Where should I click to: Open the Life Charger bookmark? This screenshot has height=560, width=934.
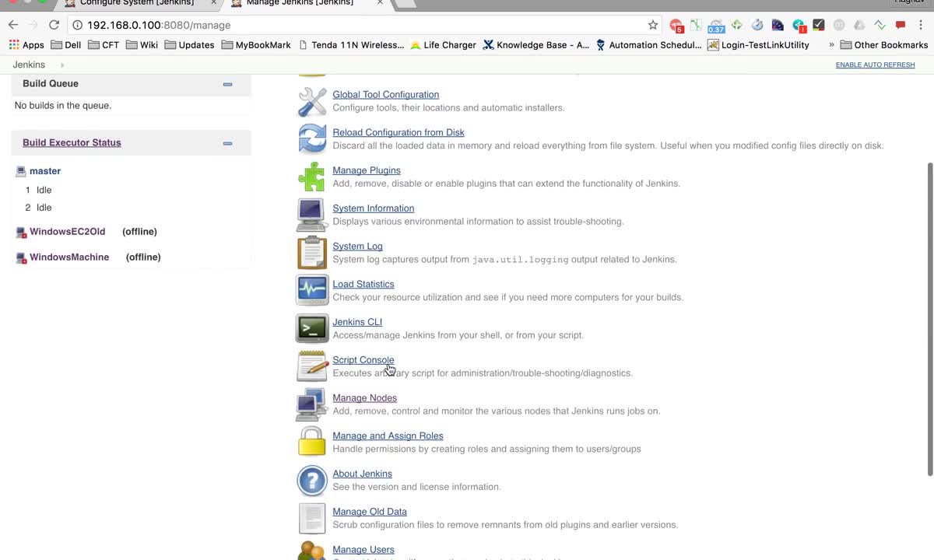tap(443, 45)
